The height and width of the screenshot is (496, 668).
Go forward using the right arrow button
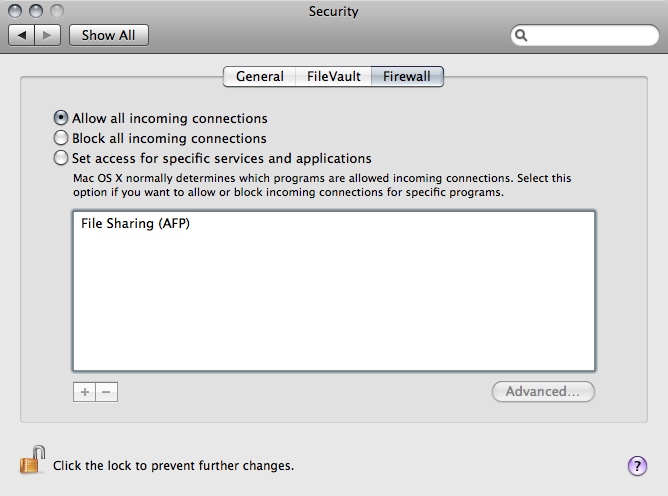click(47, 35)
